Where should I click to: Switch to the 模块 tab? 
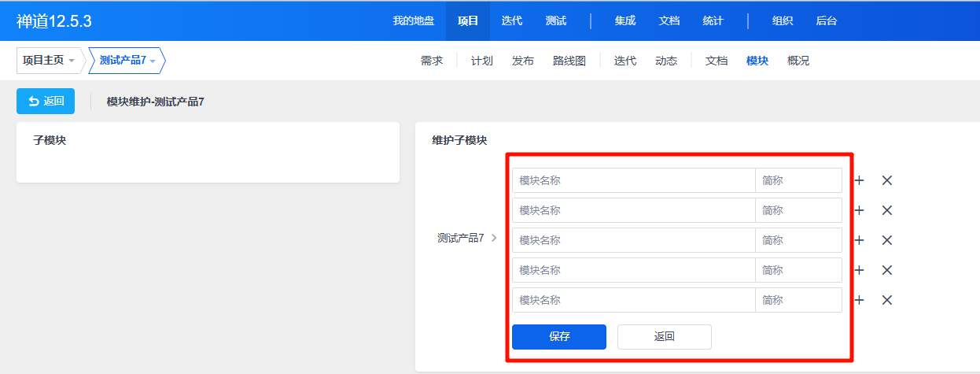coord(757,61)
